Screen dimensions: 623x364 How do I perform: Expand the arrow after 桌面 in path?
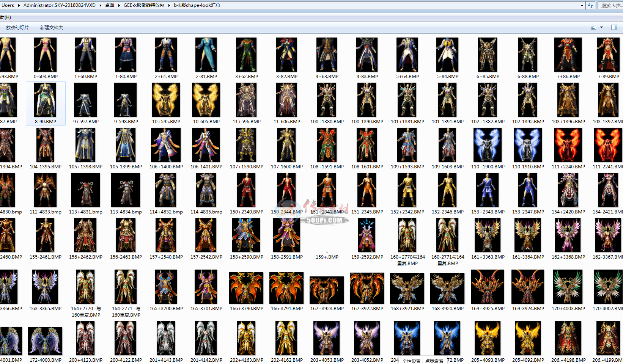pos(119,5)
